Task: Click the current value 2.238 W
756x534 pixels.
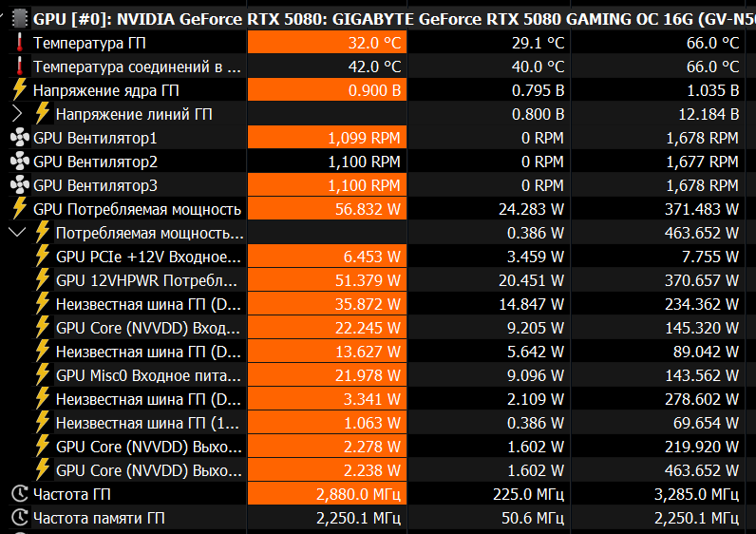Action: tap(371, 470)
